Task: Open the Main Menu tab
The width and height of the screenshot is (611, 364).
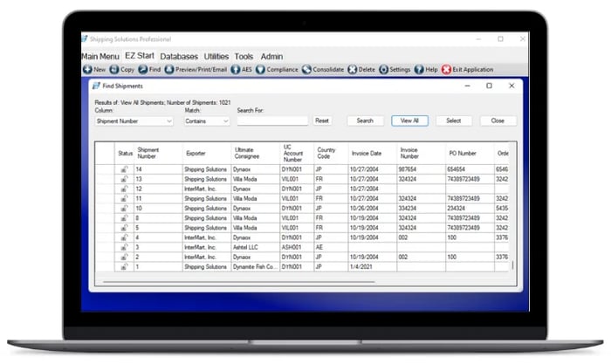Action: (x=100, y=57)
